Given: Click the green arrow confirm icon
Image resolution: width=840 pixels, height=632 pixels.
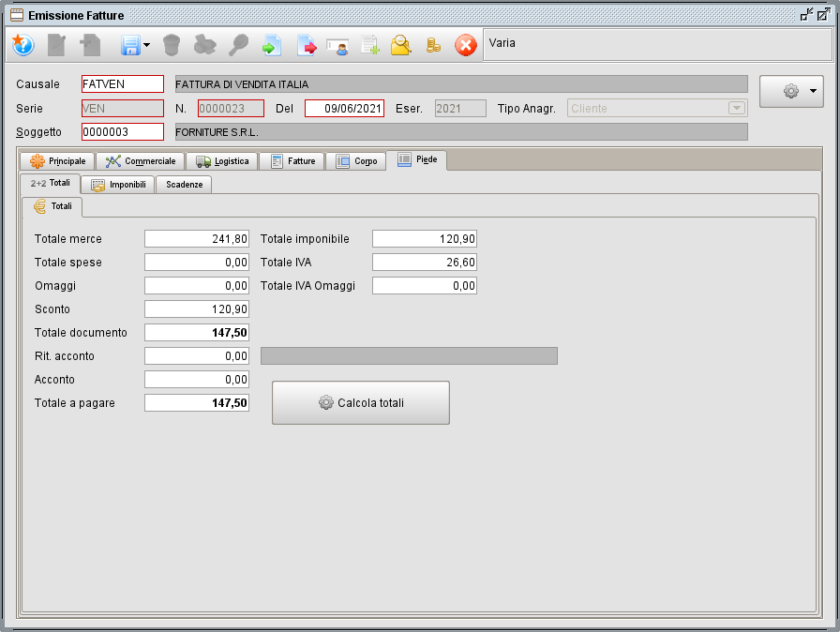Looking at the screenshot, I should click(x=272, y=45).
